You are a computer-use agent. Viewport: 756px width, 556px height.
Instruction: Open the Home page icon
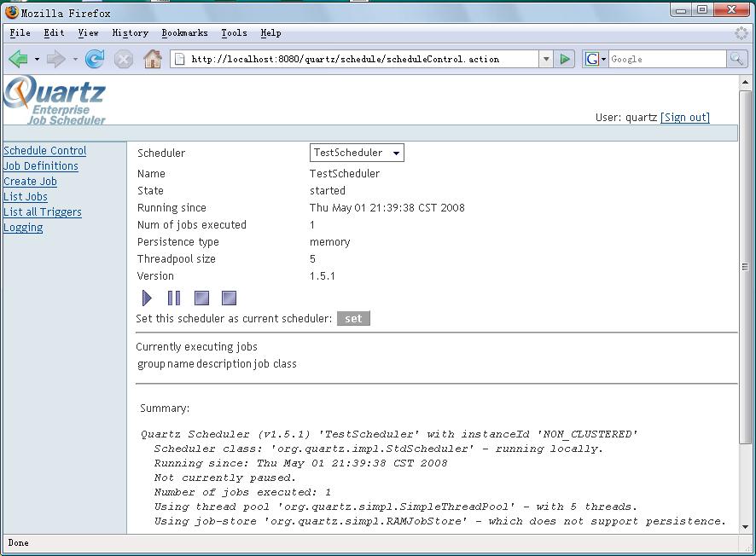153,59
